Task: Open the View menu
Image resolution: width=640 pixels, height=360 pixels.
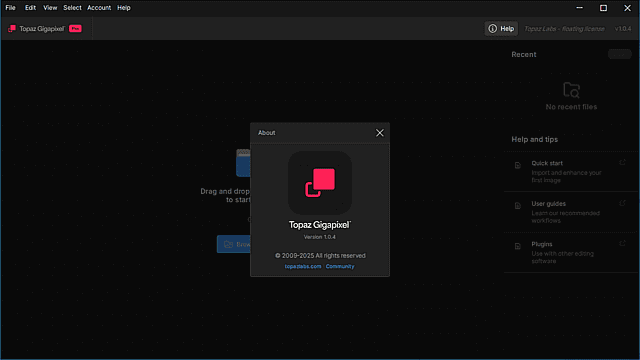Action: [x=50, y=8]
